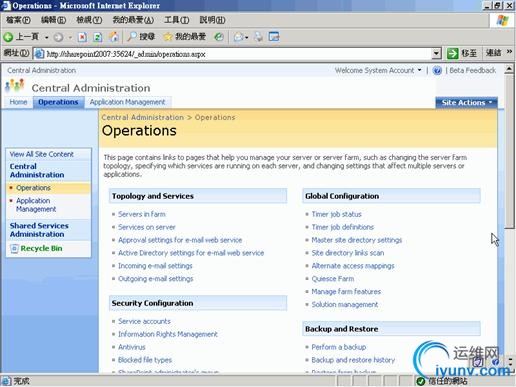The width and height of the screenshot is (516, 387).
Task: Click the Print toolbar icon
Action: click(258, 37)
